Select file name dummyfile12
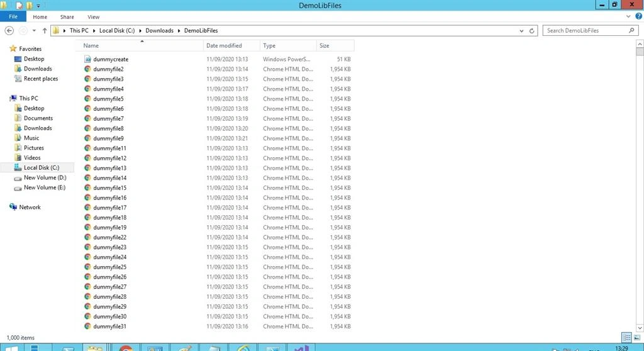The width and height of the screenshot is (644, 351). point(109,159)
